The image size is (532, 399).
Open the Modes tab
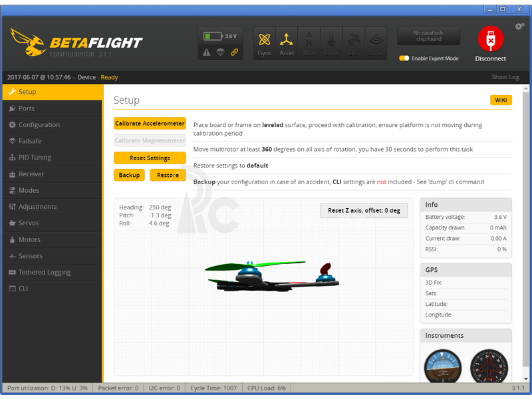click(53, 190)
